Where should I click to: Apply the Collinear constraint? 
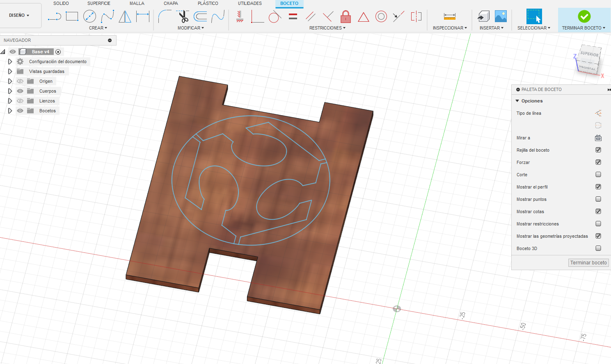398,16
